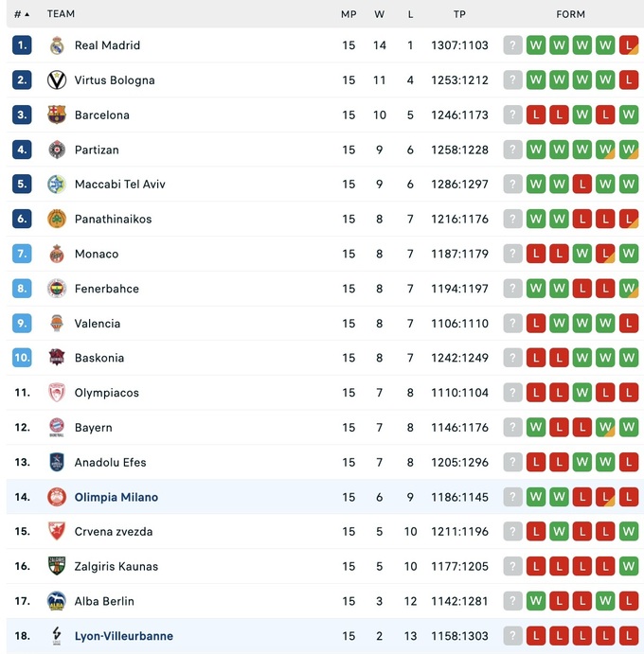Click the Real Madrid club crest icon
Screen dimensions: 644x654
57,45
